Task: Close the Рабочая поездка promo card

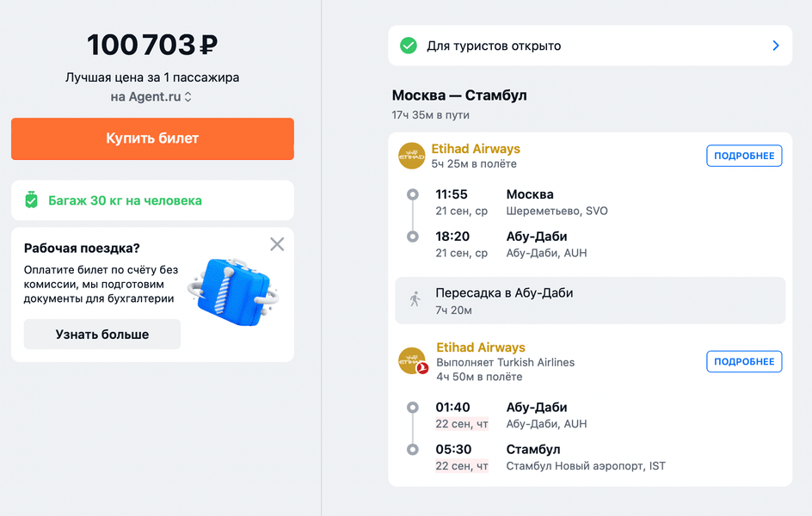Action: [x=277, y=244]
